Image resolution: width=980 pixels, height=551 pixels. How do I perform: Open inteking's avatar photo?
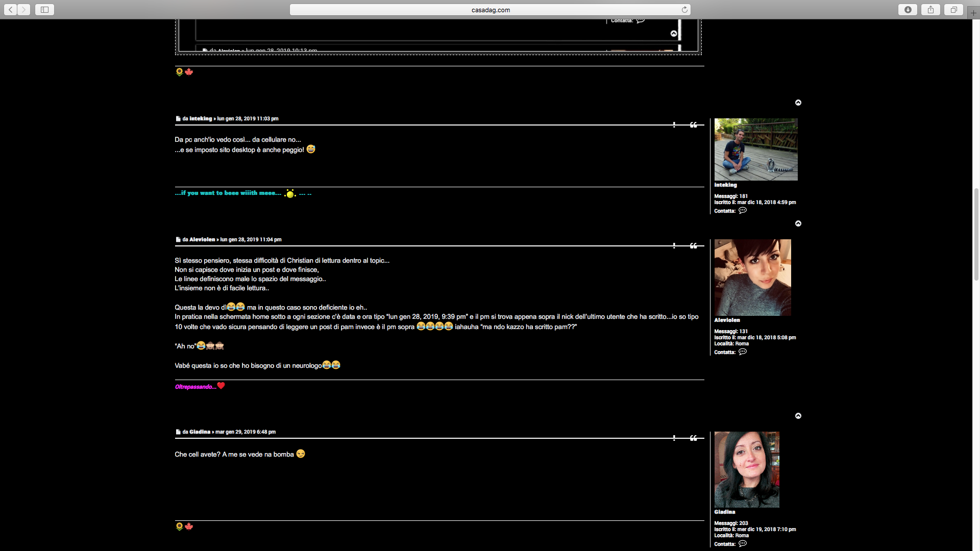[756, 149]
